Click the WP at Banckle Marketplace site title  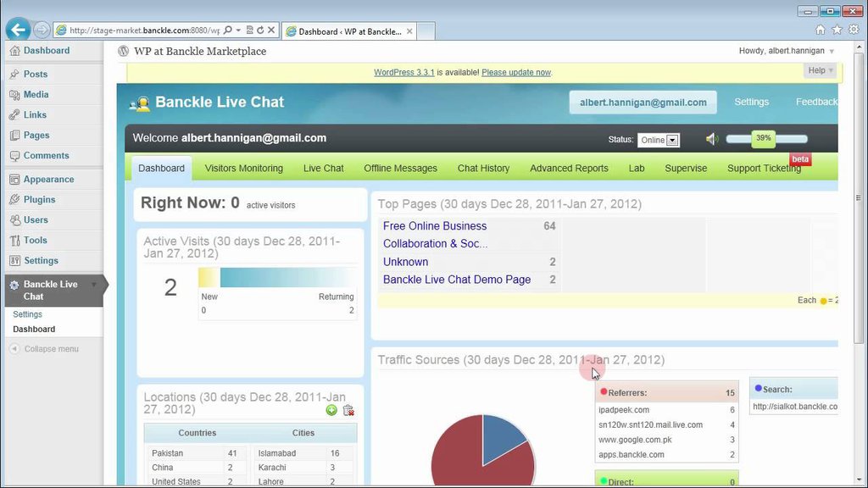200,52
